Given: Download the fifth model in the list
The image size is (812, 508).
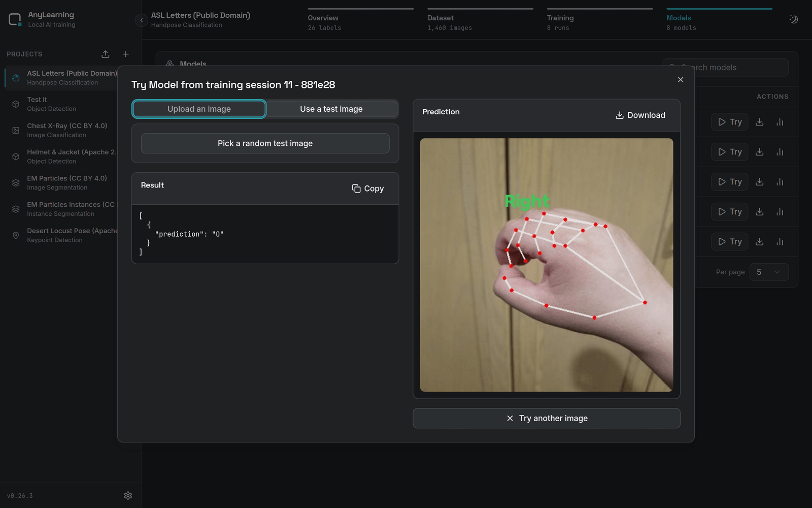Looking at the screenshot, I should (760, 242).
